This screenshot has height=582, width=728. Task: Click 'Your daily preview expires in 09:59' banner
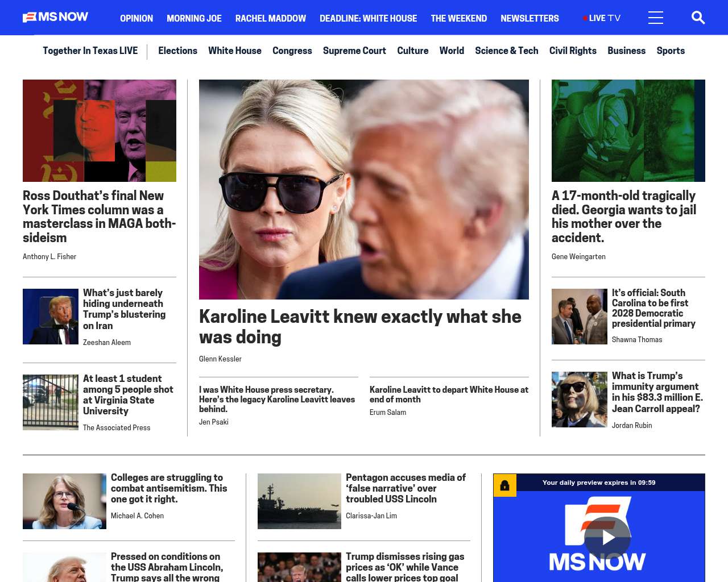pyautogui.click(x=599, y=483)
